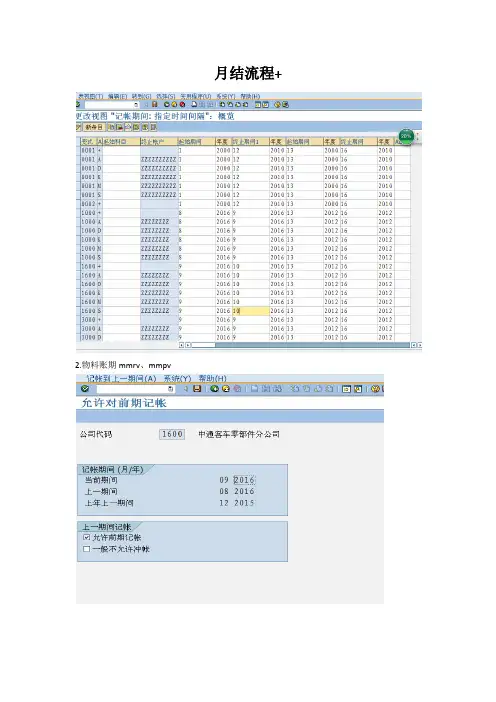Click the 公司代码 field showing 1600
This screenshot has height=702, width=496.
(x=172, y=434)
